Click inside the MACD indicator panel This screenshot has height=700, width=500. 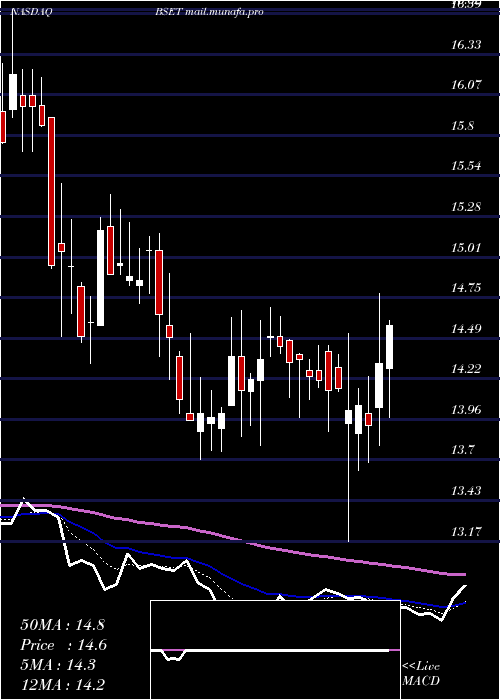[x=275, y=650]
